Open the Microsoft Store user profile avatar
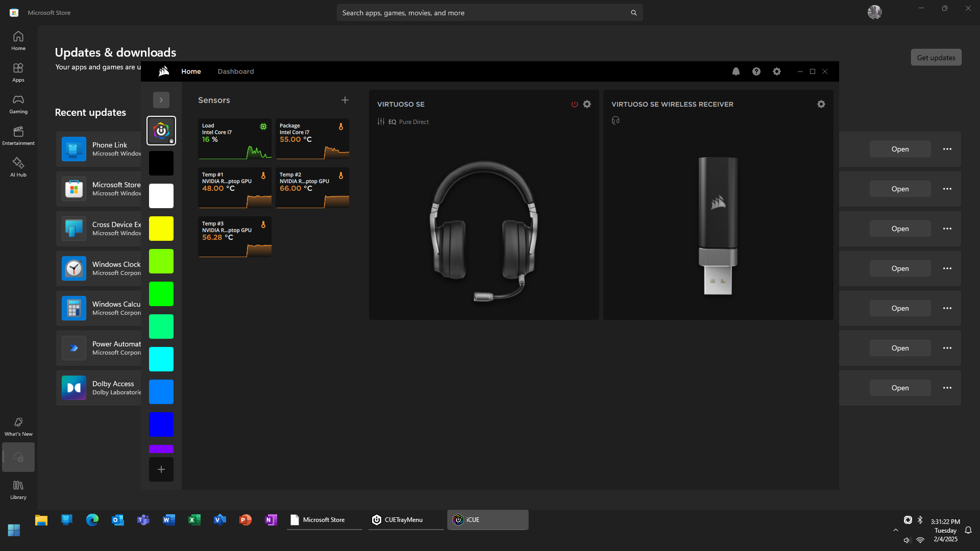Viewport: 980px width, 551px height. (874, 12)
